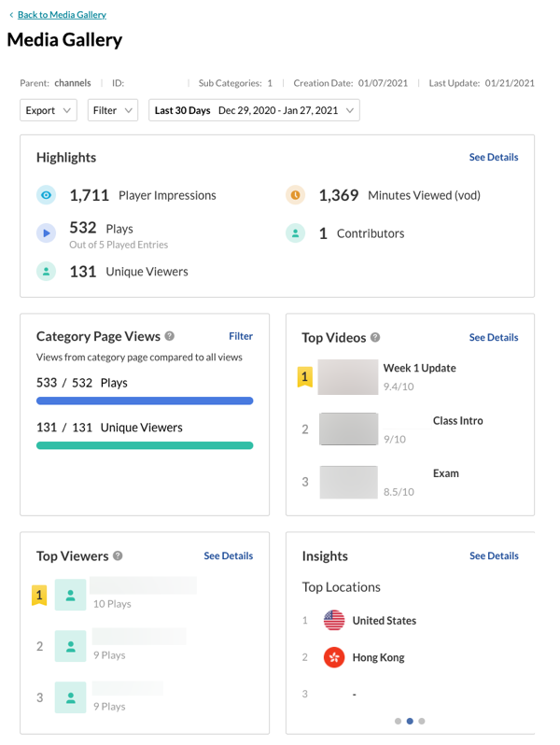The width and height of the screenshot is (560, 745).
Task: Click the Class Intro title
Action: (x=458, y=420)
